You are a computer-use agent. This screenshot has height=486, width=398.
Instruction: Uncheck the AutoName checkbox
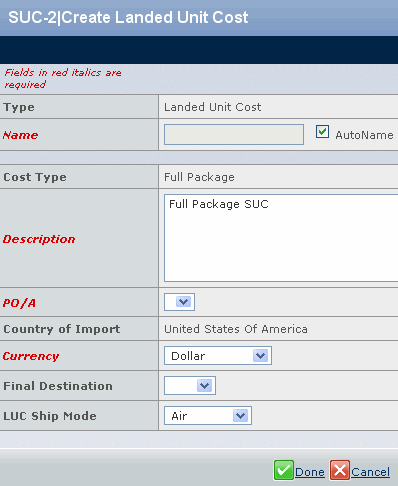322,132
